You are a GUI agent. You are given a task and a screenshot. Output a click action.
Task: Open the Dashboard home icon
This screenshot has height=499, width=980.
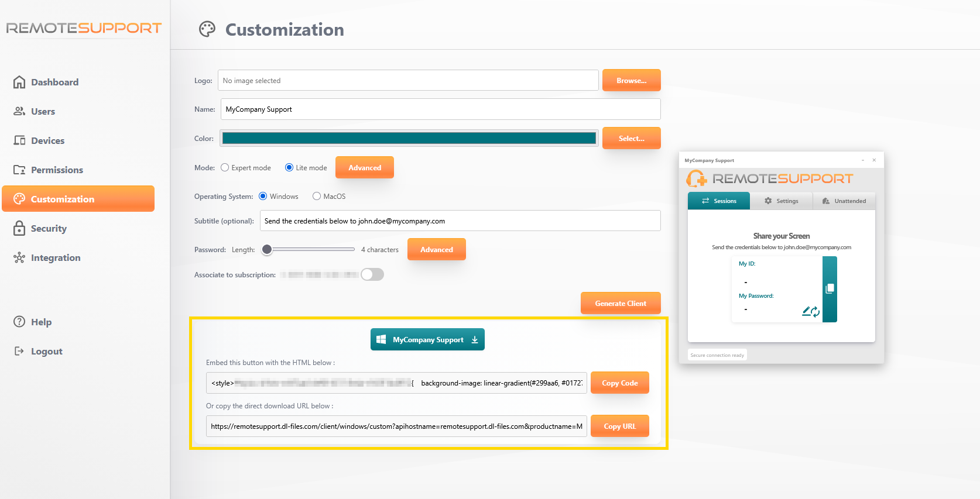point(19,82)
